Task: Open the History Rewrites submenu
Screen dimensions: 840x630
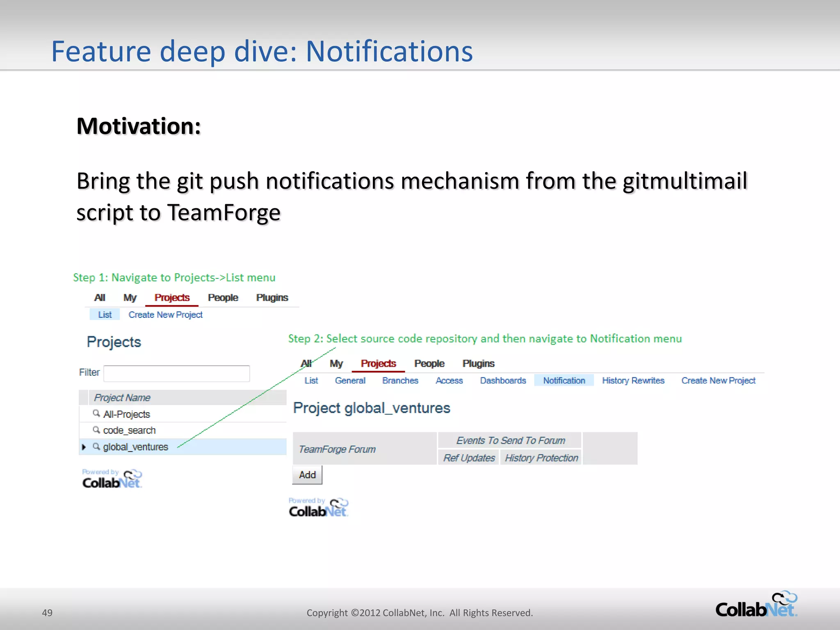Action: point(633,381)
